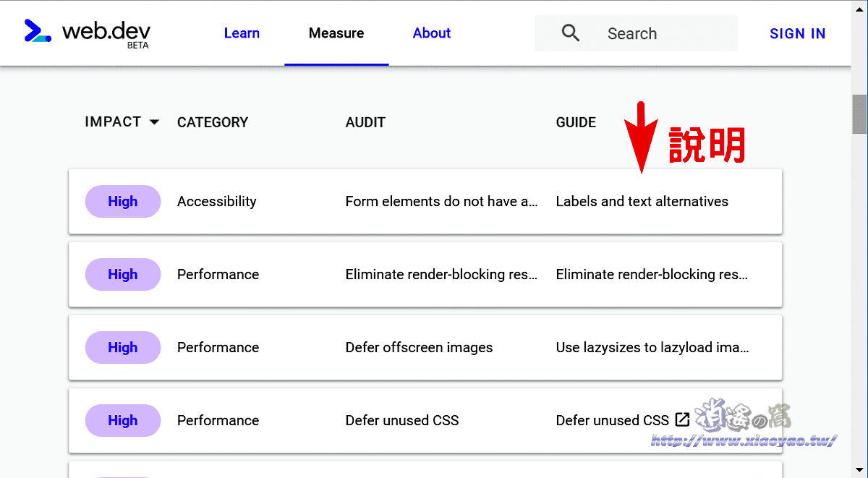The height and width of the screenshot is (478, 868).
Task: Open Eliminate render-blocking resources guide link
Action: [652, 275]
